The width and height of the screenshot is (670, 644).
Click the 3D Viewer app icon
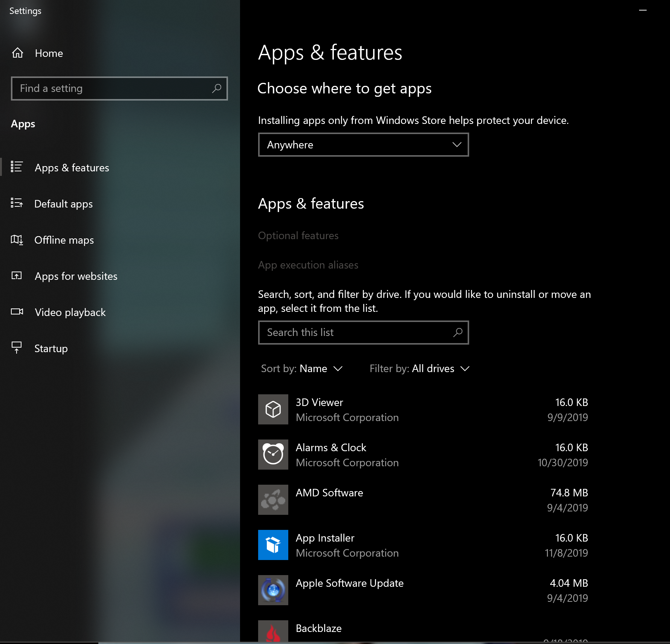pos(273,409)
